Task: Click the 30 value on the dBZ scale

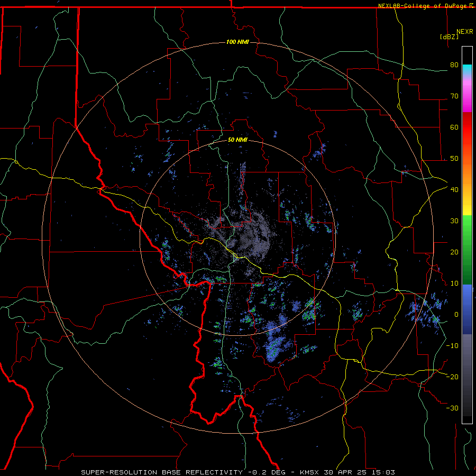Action: pos(454,221)
